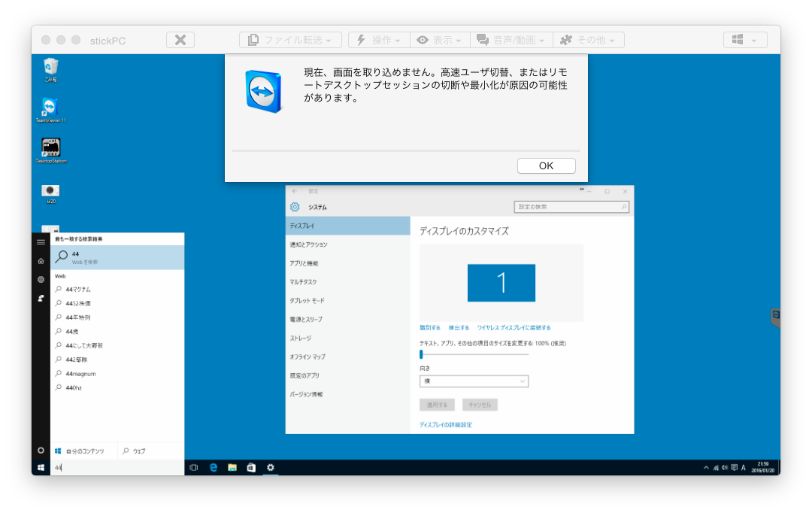
Task: Select オフライン マップ in the Settings sidebar
Action: click(347, 357)
